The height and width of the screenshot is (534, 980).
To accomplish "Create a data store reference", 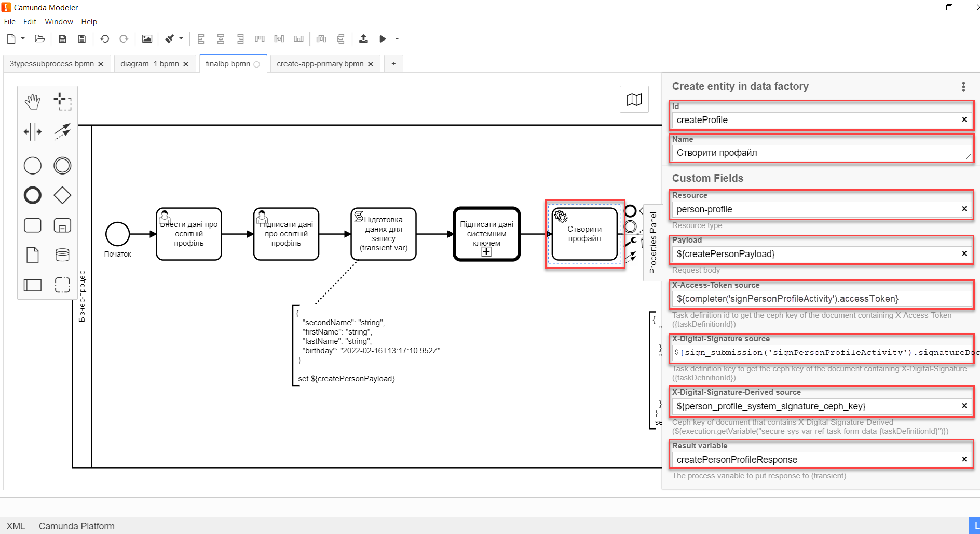I will (62, 255).
